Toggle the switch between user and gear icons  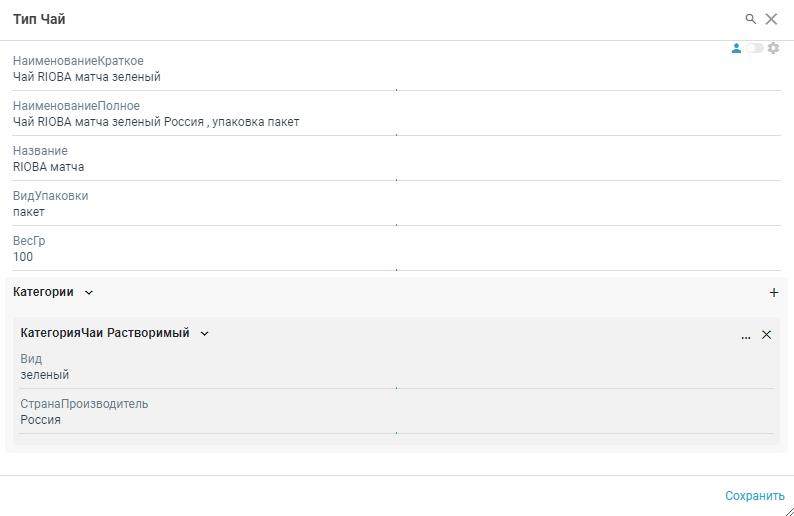pyautogui.click(x=754, y=48)
